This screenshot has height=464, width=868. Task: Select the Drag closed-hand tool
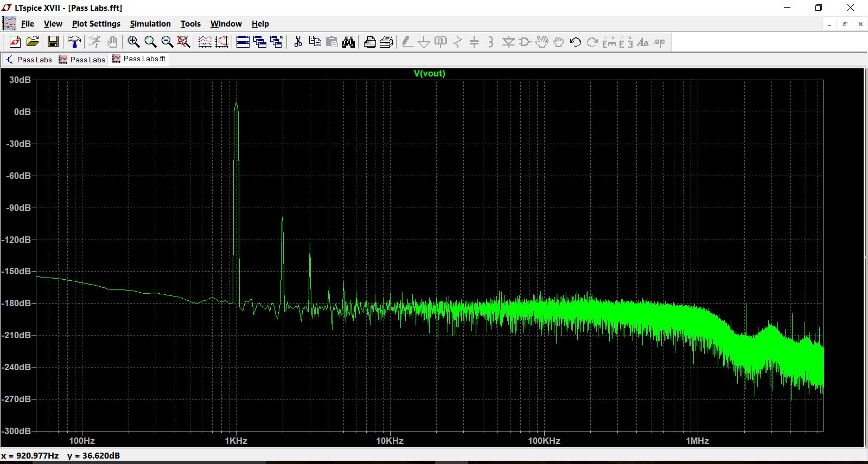(558, 42)
